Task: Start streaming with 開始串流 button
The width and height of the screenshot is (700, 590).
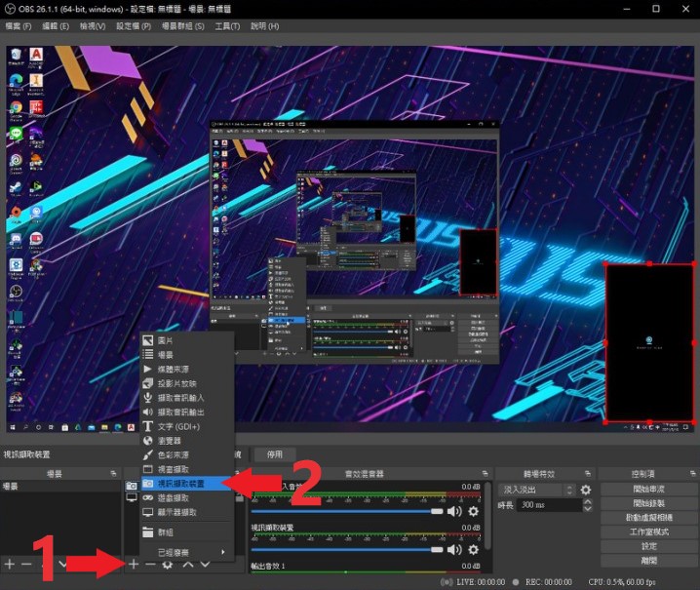Action: pyautogui.click(x=648, y=489)
